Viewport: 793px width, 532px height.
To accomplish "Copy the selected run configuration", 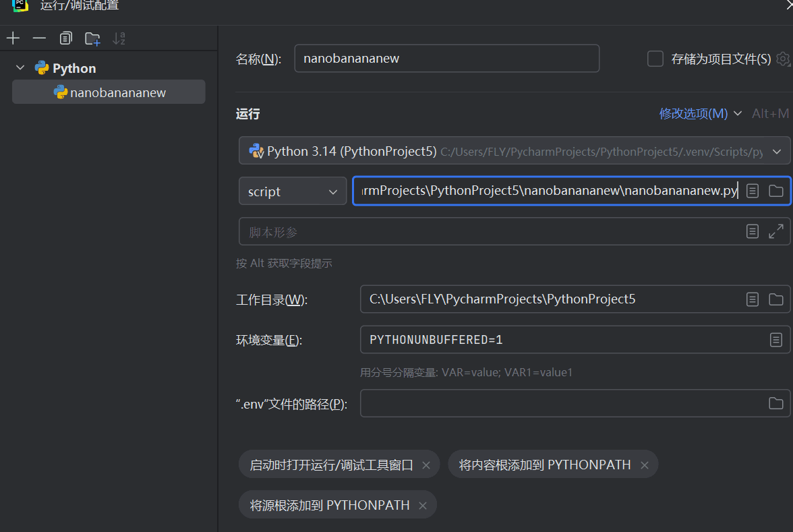I will (66, 38).
